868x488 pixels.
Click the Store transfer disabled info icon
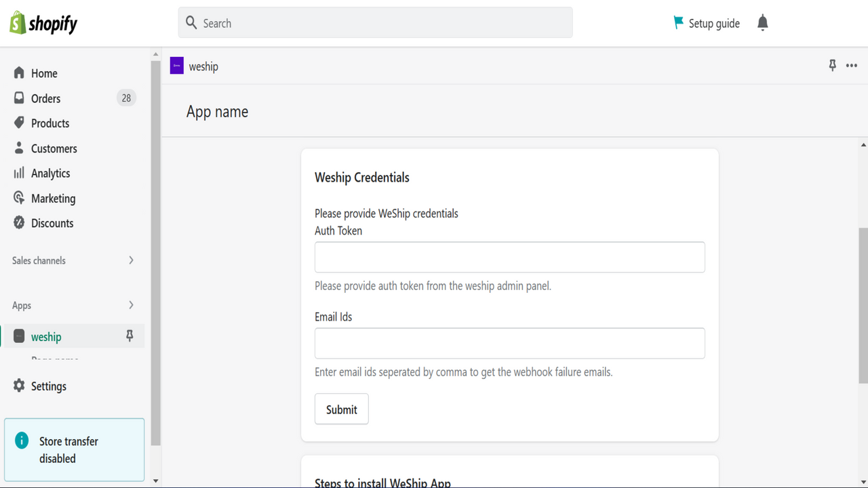pos(22,441)
